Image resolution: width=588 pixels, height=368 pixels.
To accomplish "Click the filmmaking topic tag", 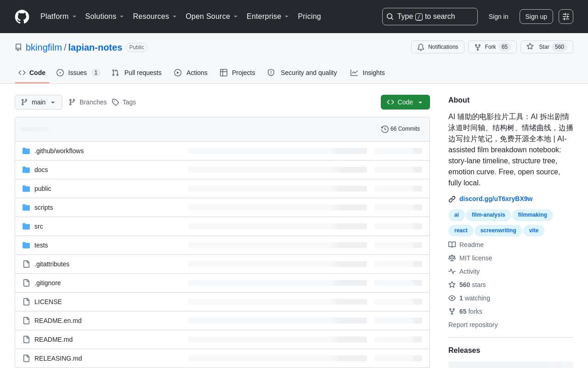I will click(532, 215).
